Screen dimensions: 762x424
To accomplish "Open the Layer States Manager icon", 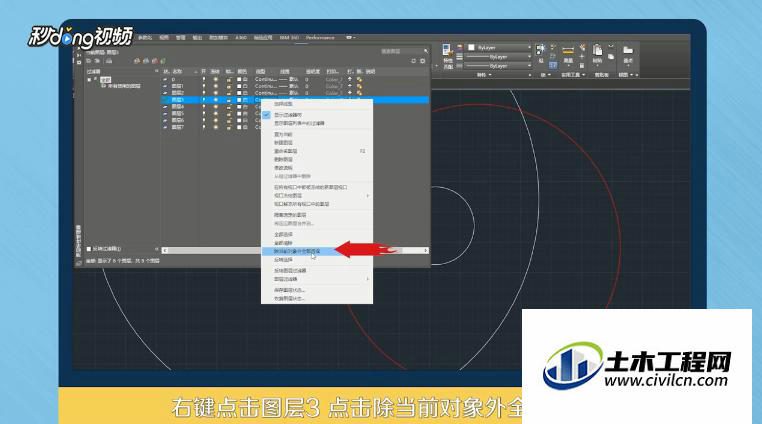I will pos(109,61).
